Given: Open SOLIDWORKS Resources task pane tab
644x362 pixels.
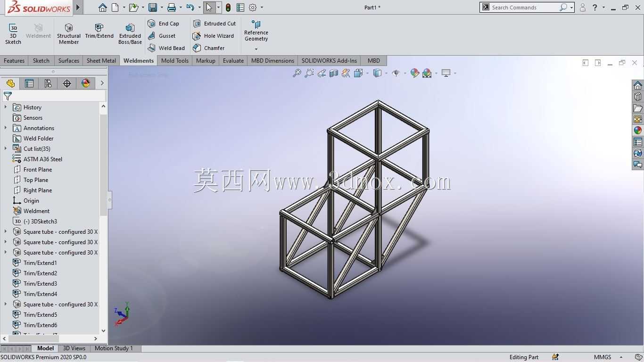Looking at the screenshot, I should [638, 85].
